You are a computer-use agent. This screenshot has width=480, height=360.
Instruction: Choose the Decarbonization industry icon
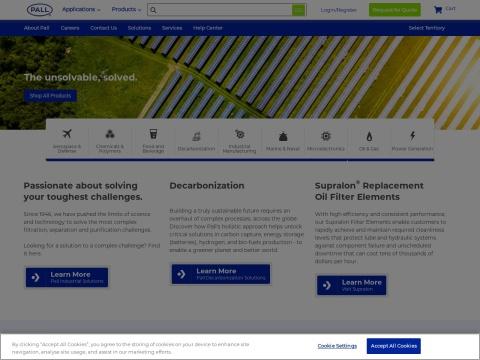tap(196, 136)
